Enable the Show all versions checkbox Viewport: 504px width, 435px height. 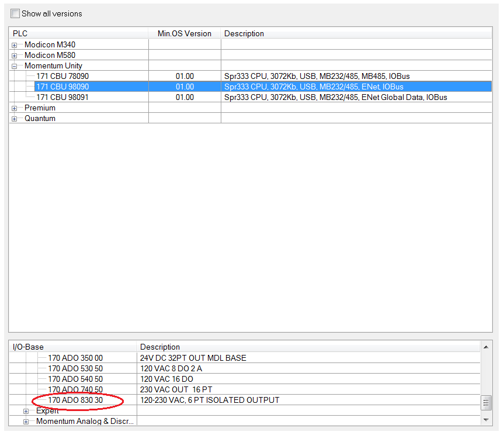click(x=15, y=13)
